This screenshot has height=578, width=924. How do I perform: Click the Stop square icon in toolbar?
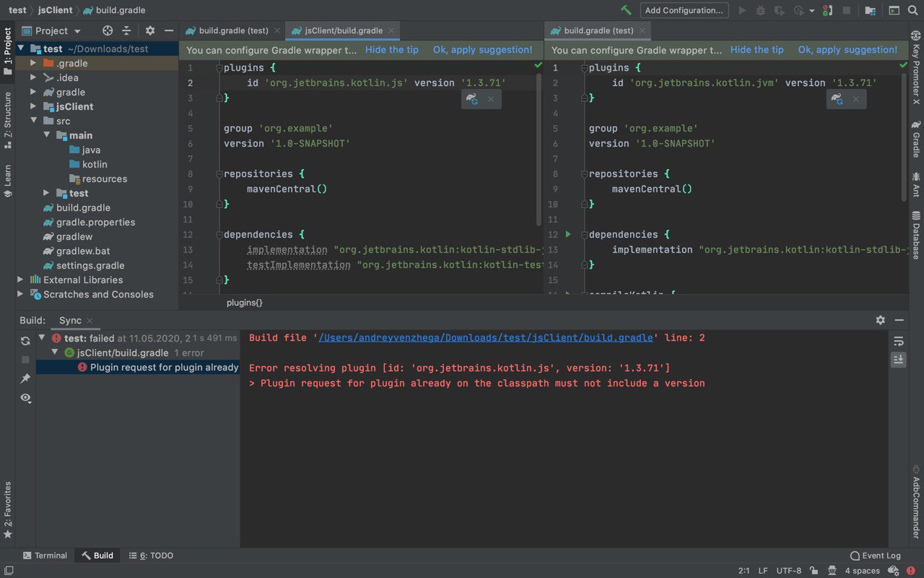tap(847, 10)
